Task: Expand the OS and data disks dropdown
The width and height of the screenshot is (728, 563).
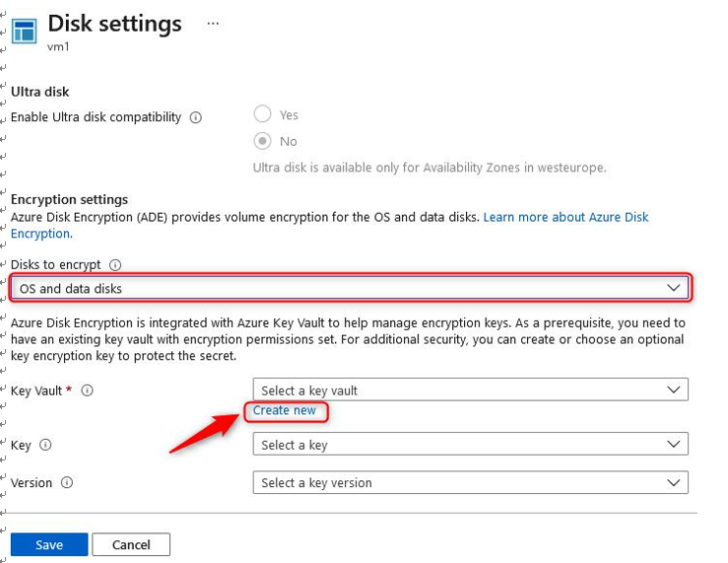Action: (x=351, y=288)
